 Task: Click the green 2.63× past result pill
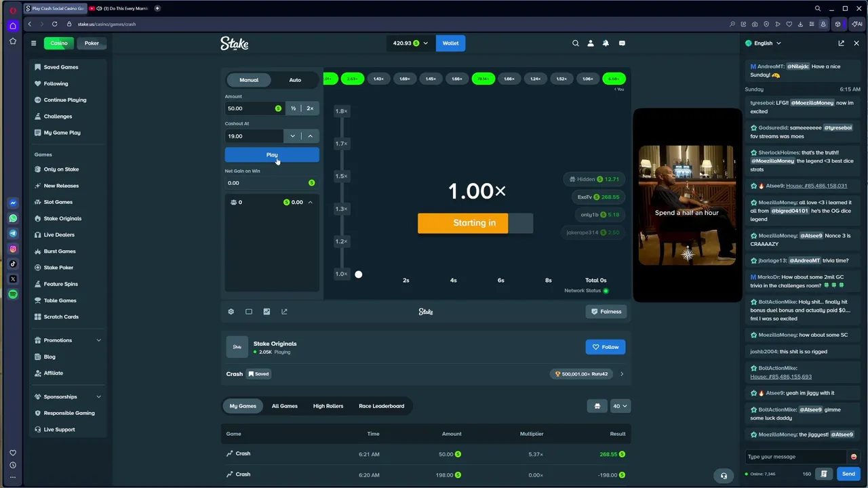coord(352,79)
